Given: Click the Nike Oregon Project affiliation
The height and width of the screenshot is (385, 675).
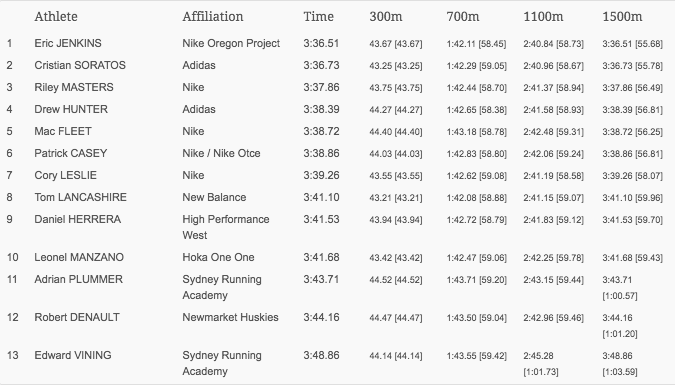Looking at the screenshot, I should [231, 43].
